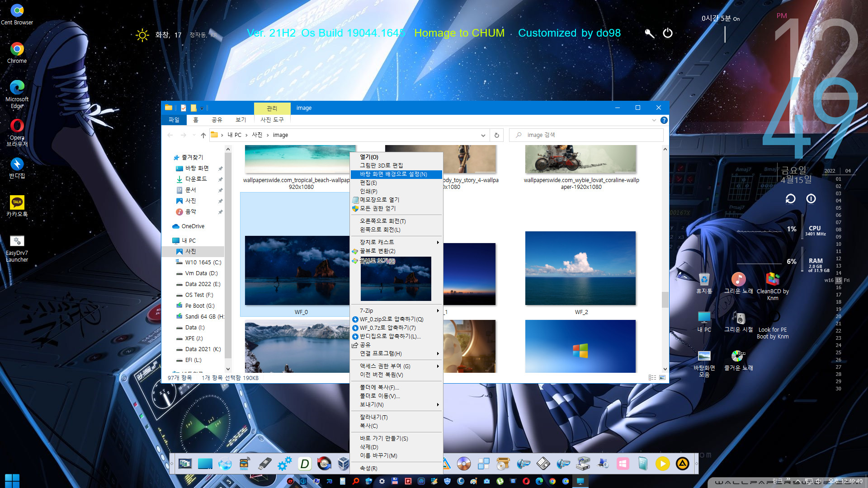Expand the 연결 프로그램 submenu
This screenshot has width=868, height=488.
click(x=396, y=353)
